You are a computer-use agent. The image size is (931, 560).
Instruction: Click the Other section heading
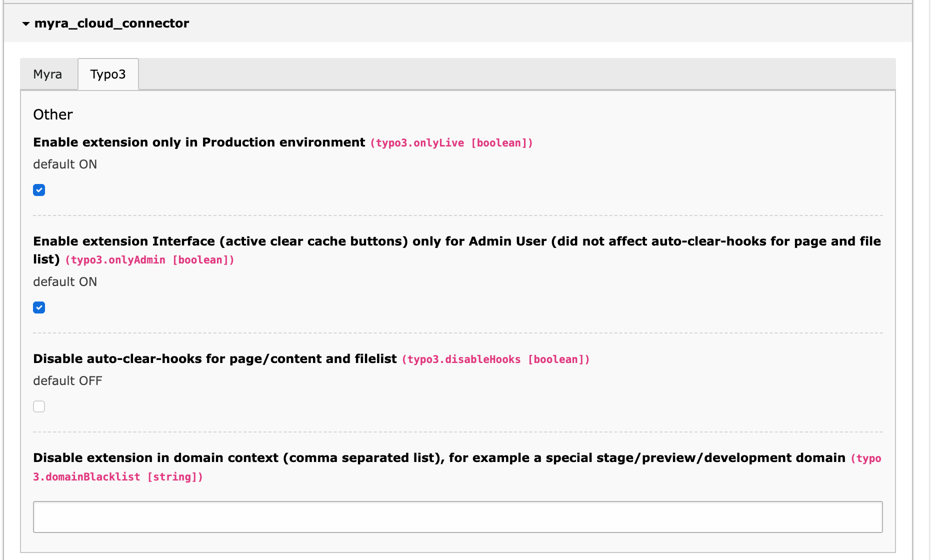tap(52, 114)
